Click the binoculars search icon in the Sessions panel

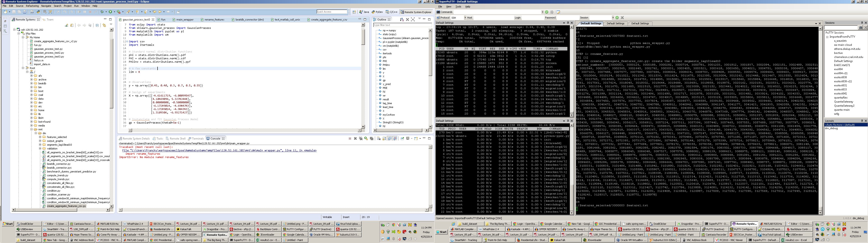(x=861, y=27)
